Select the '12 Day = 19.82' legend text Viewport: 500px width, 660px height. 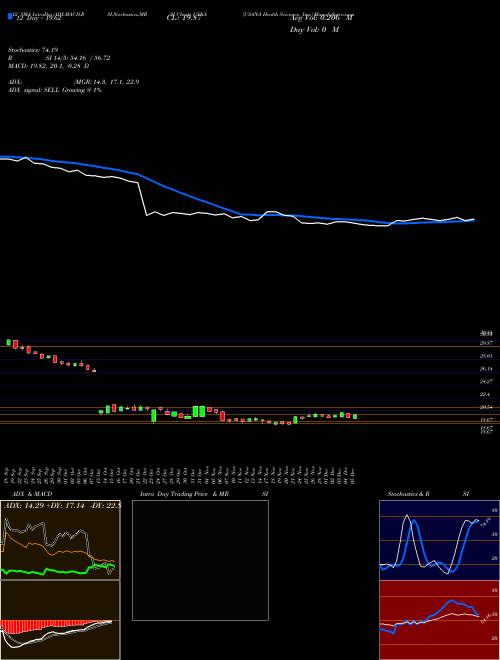coord(38,18)
